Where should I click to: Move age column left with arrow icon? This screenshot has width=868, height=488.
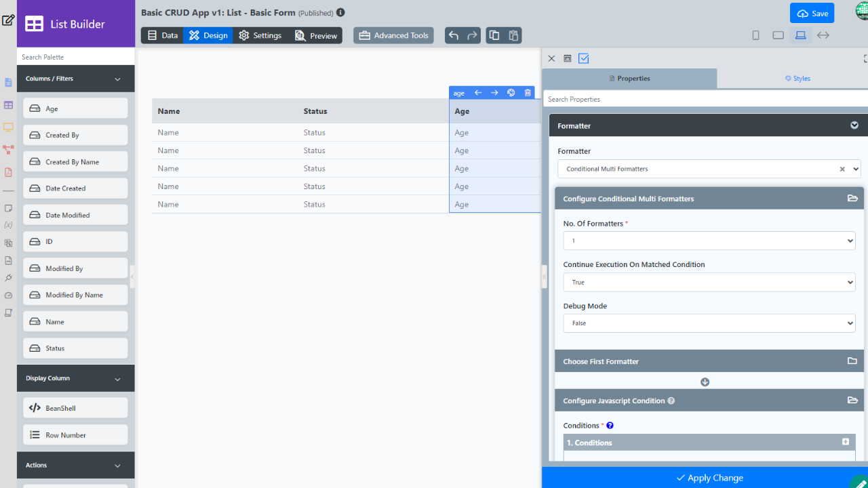478,93
